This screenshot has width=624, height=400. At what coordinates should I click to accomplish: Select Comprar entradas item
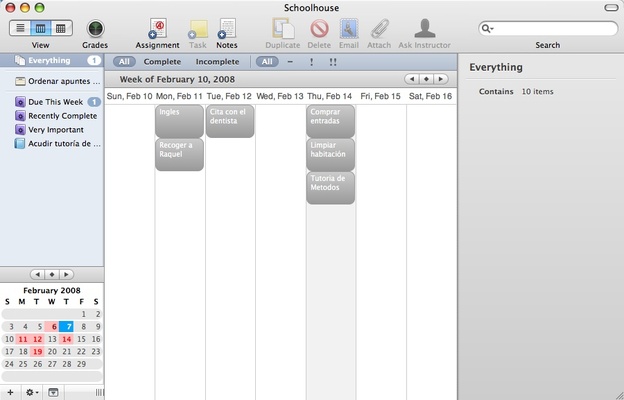pos(330,121)
